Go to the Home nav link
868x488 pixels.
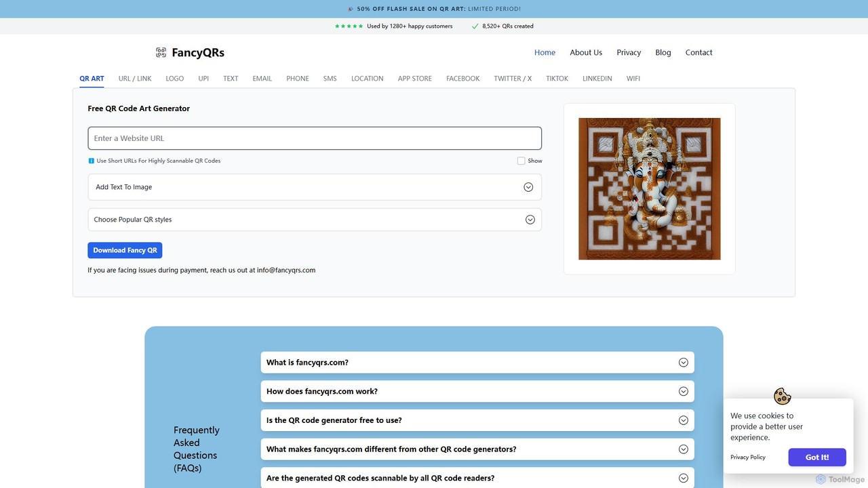coord(545,52)
